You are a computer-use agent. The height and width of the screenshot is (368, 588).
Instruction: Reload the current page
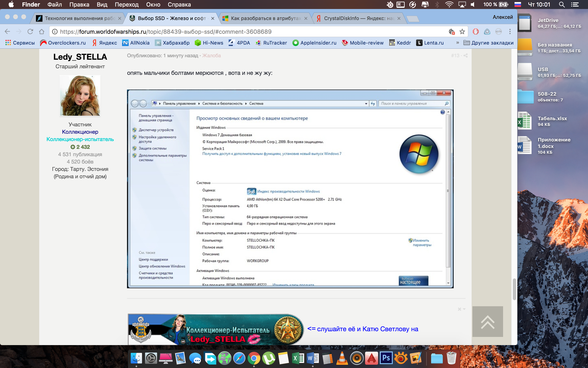30,32
